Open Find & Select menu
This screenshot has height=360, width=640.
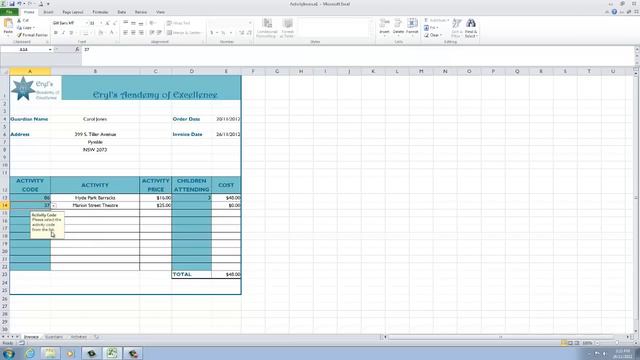471,28
